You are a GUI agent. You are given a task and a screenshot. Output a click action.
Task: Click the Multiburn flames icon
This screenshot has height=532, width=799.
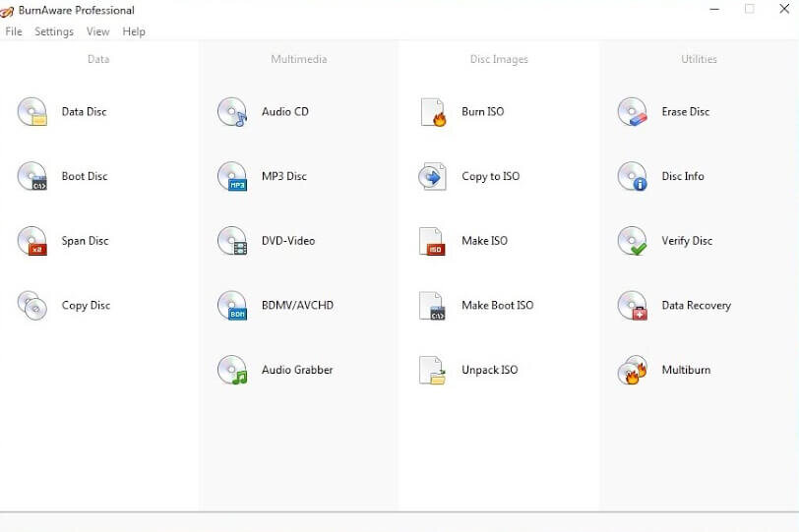(x=633, y=370)
